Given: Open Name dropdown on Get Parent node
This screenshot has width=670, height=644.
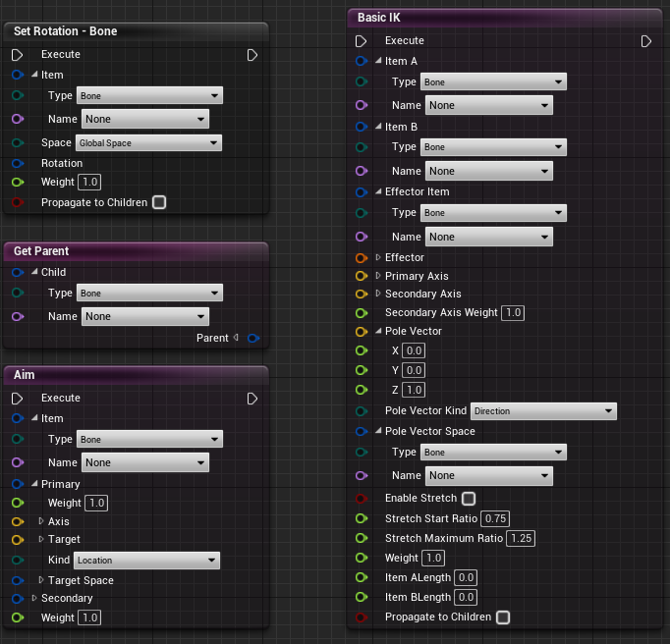Looking at the screenshot, I should tap(145, 316).
